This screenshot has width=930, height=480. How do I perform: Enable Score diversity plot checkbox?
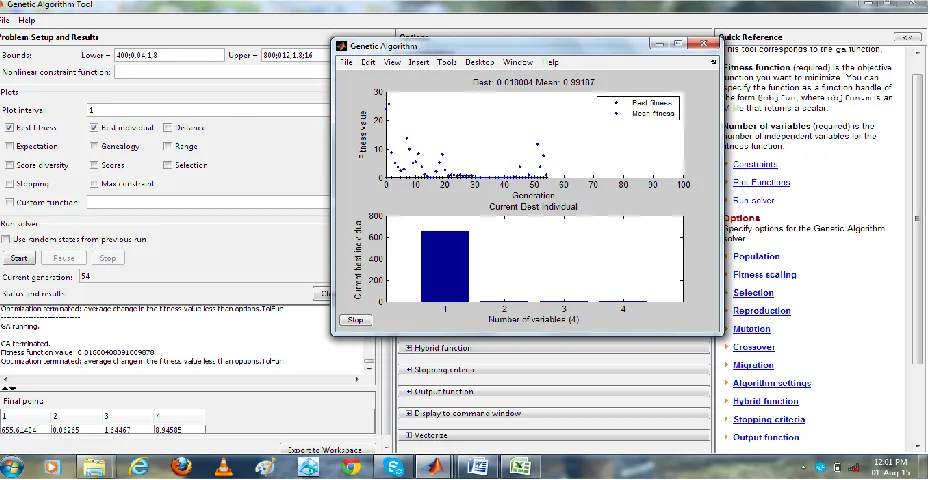pos(9,165)
